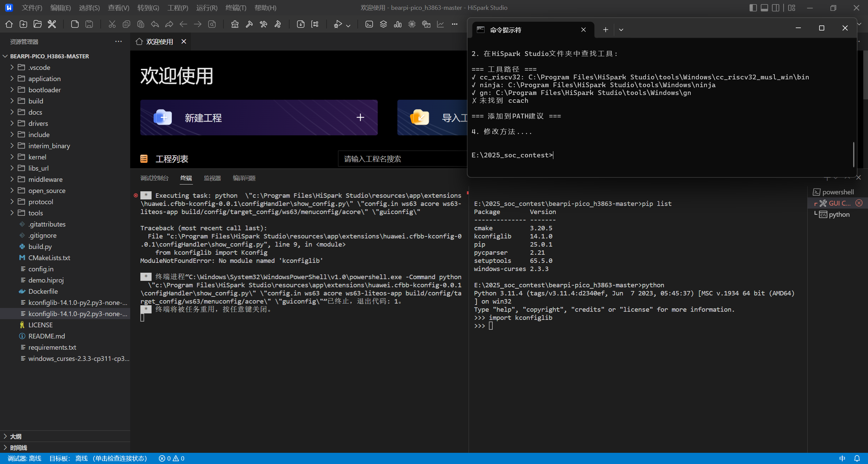This screenshot has width=868, height=464.
Task: Click the Home icon in toolbar
Action: 9,24
